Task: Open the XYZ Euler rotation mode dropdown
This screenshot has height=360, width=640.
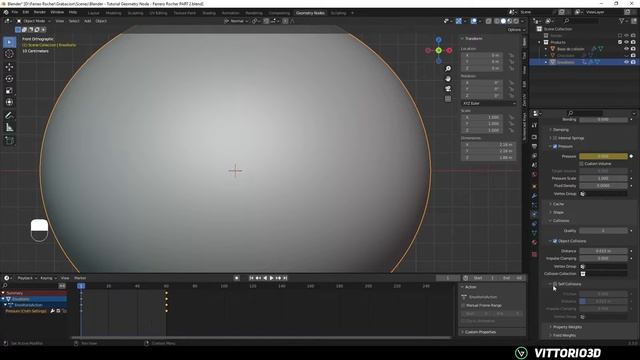Action: [x=488, y=104]
